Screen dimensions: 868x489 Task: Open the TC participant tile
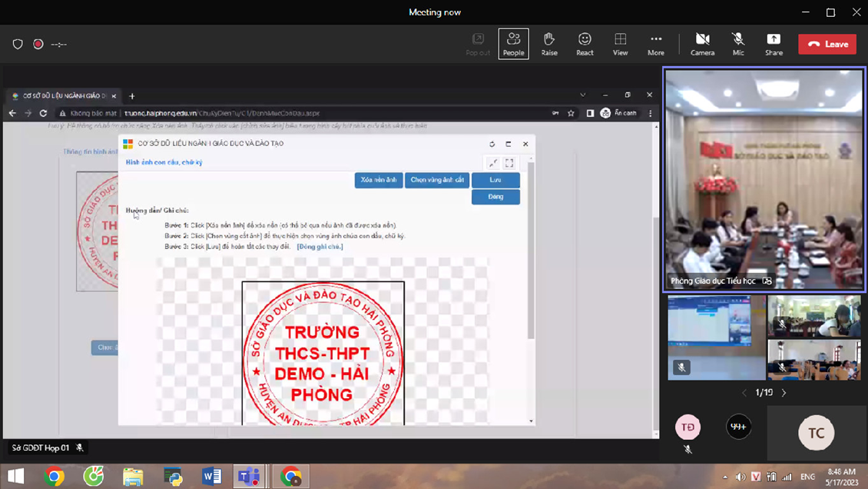[x=816, y=433]
